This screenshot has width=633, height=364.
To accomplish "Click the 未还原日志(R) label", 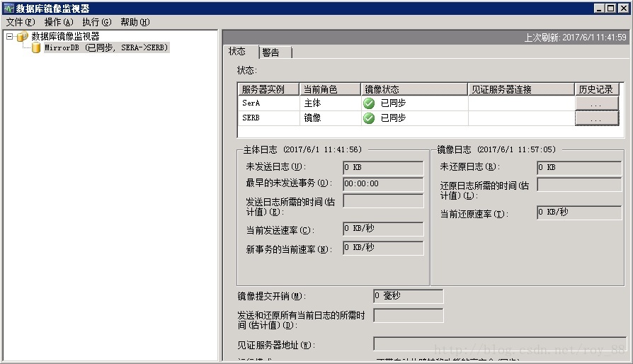I will tap(470, 166).
